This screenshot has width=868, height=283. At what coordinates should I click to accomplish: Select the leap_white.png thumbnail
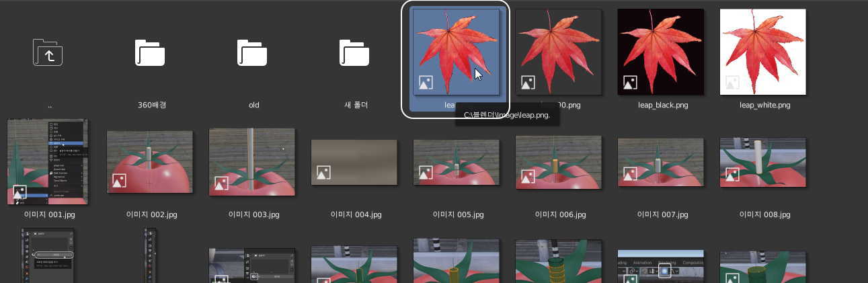click(763, 52)
